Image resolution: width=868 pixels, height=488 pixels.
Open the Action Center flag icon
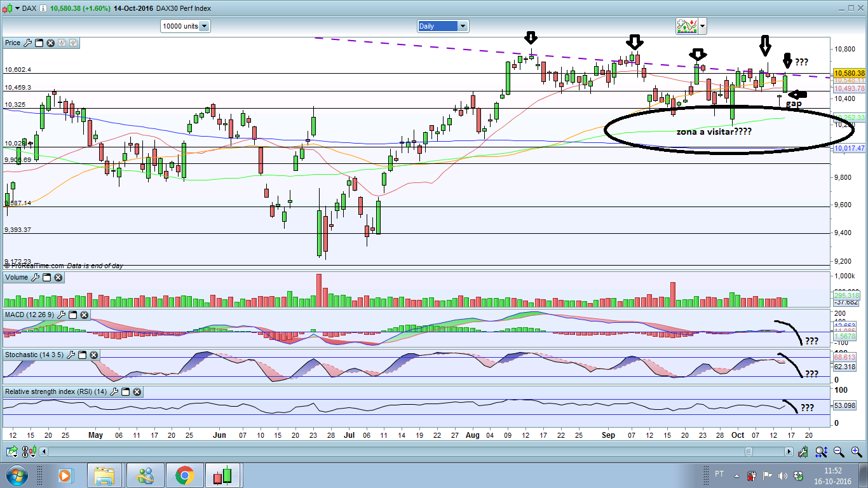[767, 475]
